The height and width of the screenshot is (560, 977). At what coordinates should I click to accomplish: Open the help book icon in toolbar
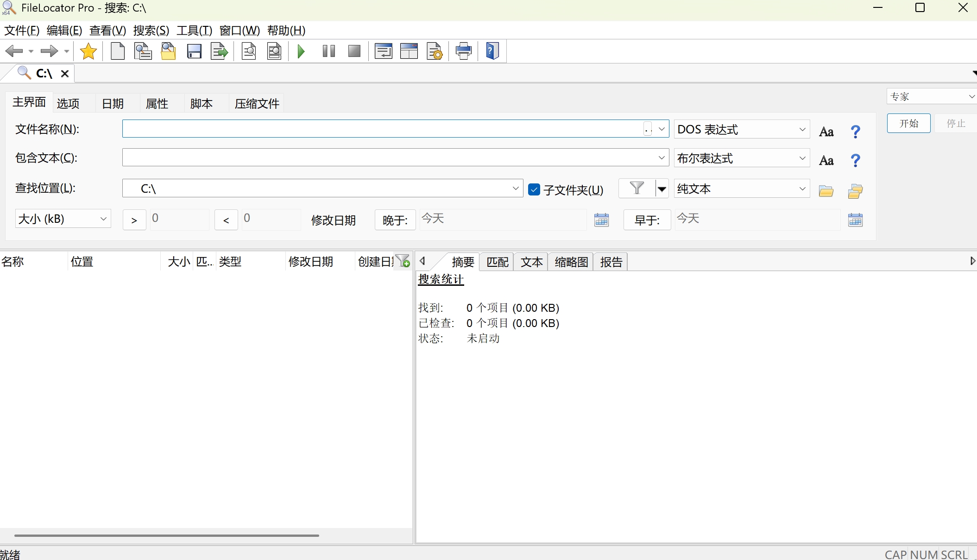click(492, 51)
